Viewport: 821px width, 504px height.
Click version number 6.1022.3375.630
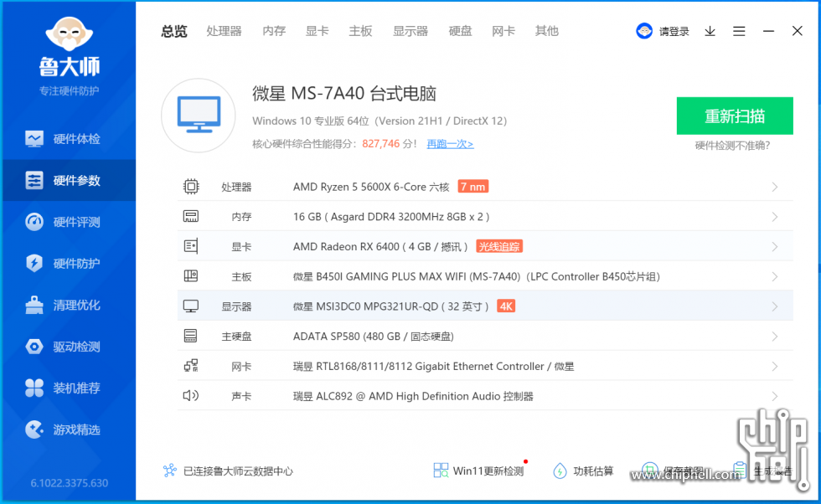pyautogui.click(x=69, y=483)
